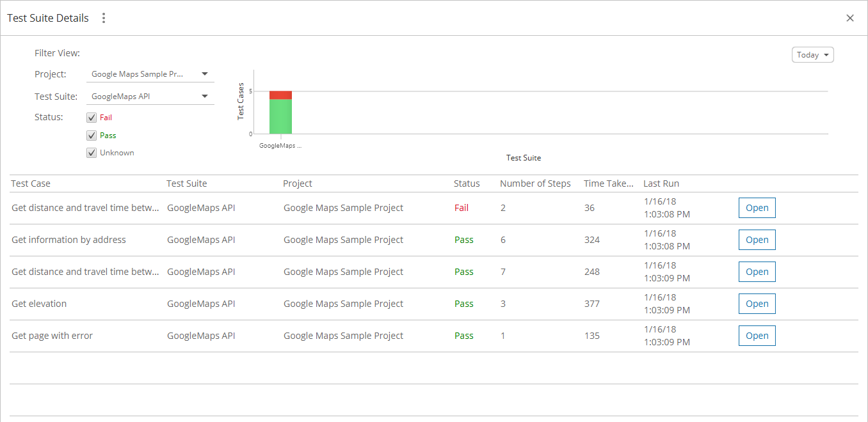Open the failed distance and travel time test case
This screenshot has height=422, width=868.
pos(757,207)
